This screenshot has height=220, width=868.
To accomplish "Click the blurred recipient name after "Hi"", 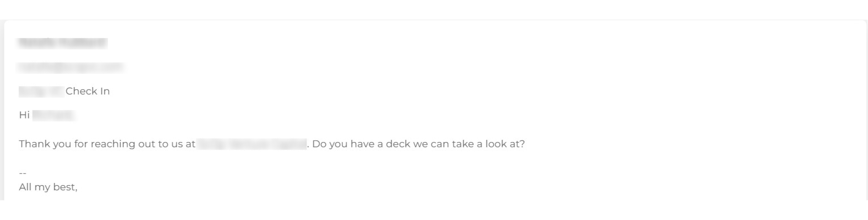I will coord(54,115).
